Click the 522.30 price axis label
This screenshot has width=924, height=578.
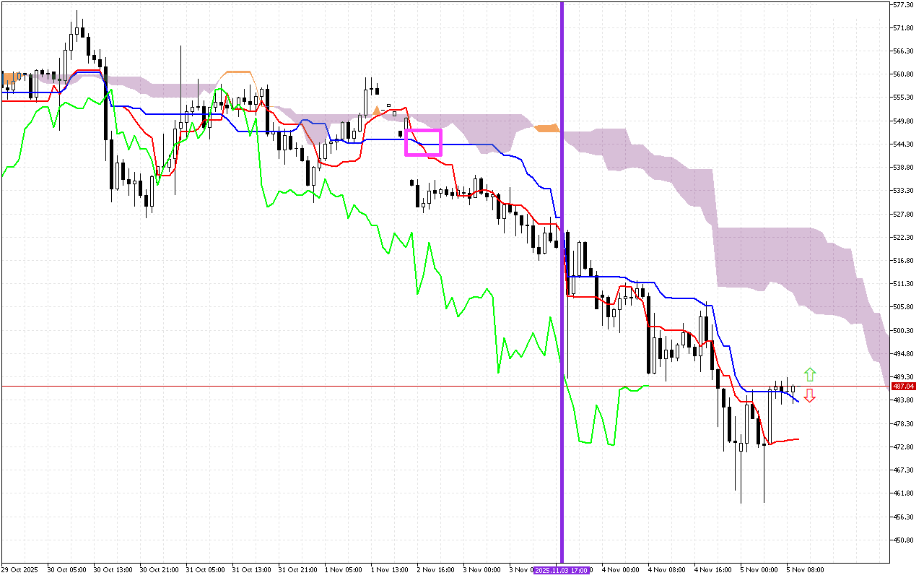click(904, 237)
